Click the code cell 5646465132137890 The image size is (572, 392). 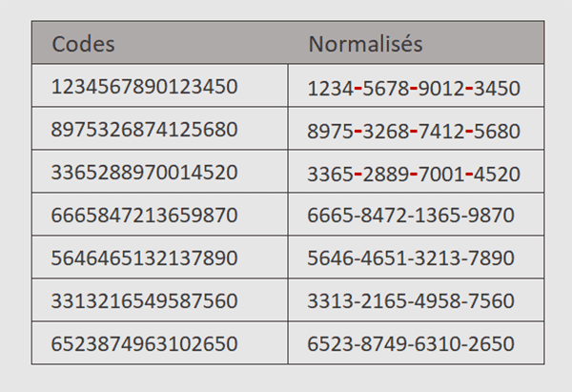(144, 258)
